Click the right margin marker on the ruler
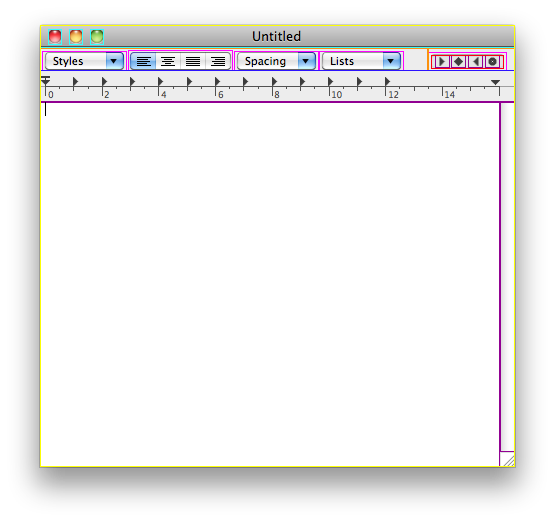555x522 pixels. click(x=495, y=82)
